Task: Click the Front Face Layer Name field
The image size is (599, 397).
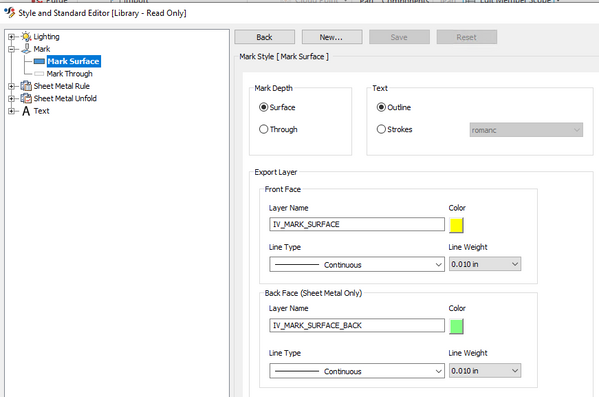Action: pos(357,224)
